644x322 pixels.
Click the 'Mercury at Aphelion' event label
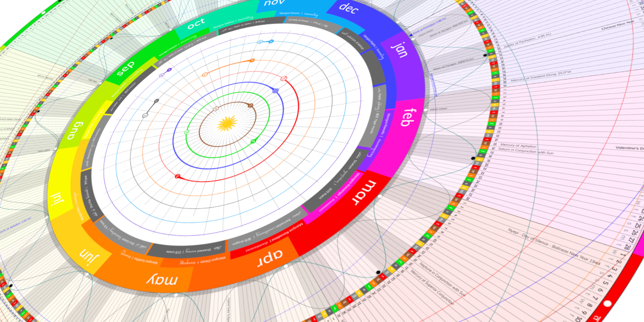coord(519,145)
